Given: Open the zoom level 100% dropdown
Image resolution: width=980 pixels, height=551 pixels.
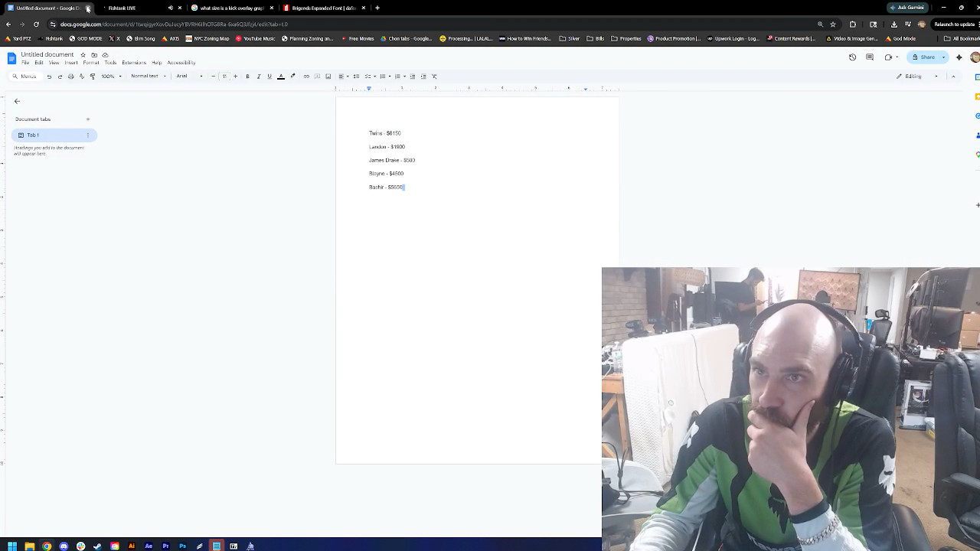Looking at the screenshot, I should (x=111, y=77).
